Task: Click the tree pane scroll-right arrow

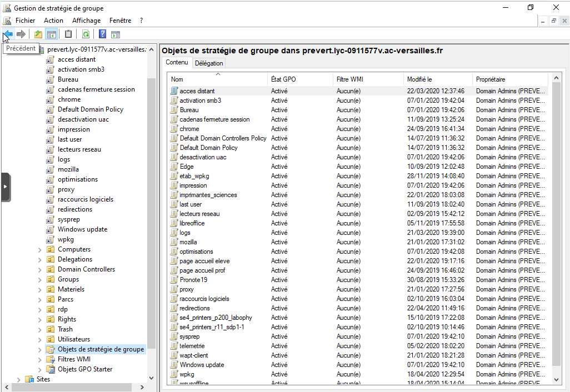Action: pos(142,387)
